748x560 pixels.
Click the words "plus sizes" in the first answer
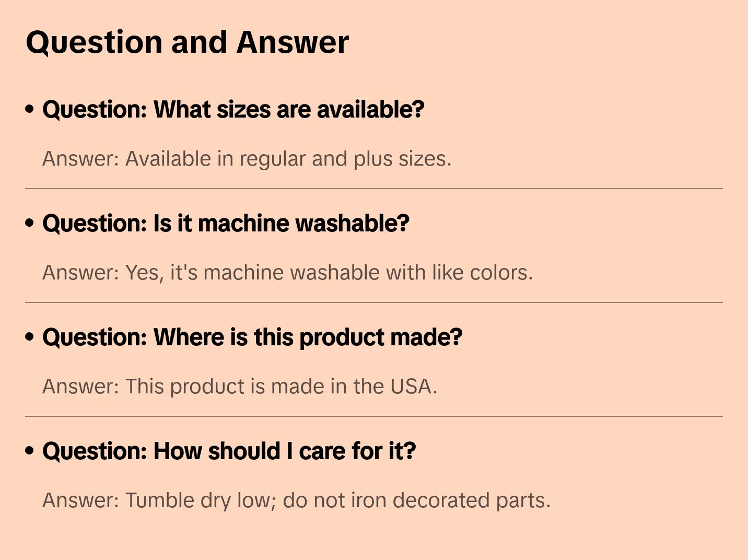click(401, 159)
